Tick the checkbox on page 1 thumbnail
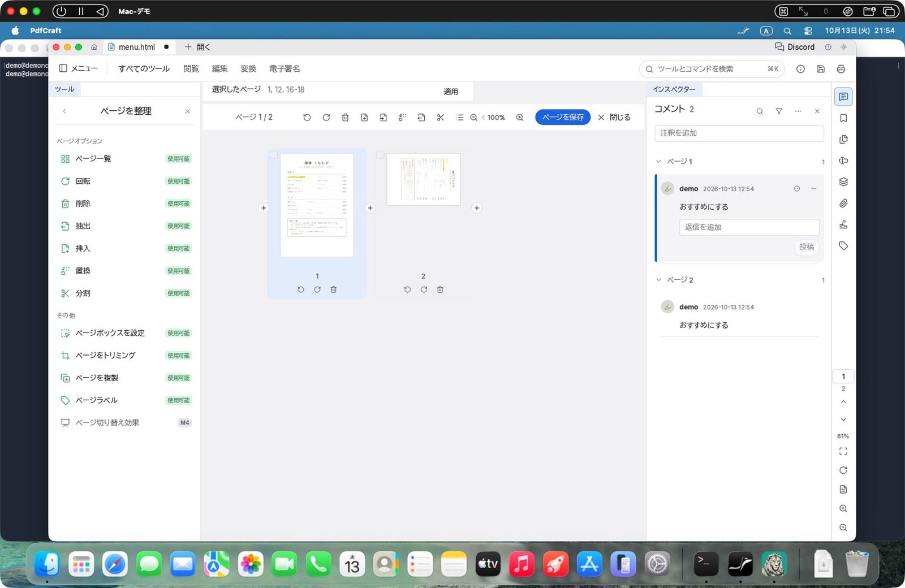Image resolution: width=905 pixels, height=588 pixels. 274,155
